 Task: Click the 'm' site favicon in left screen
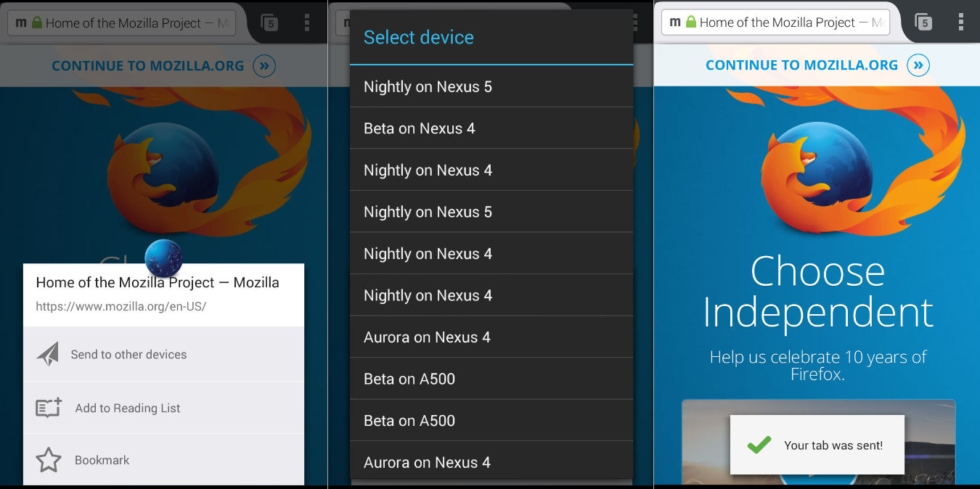pos(22,23)
